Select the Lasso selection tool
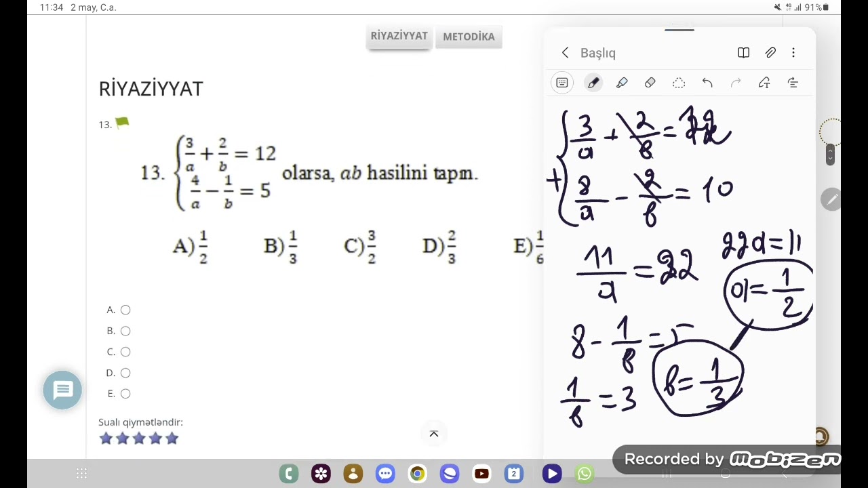Viewport: 868px width, 488px height. (x=679, y=83)
